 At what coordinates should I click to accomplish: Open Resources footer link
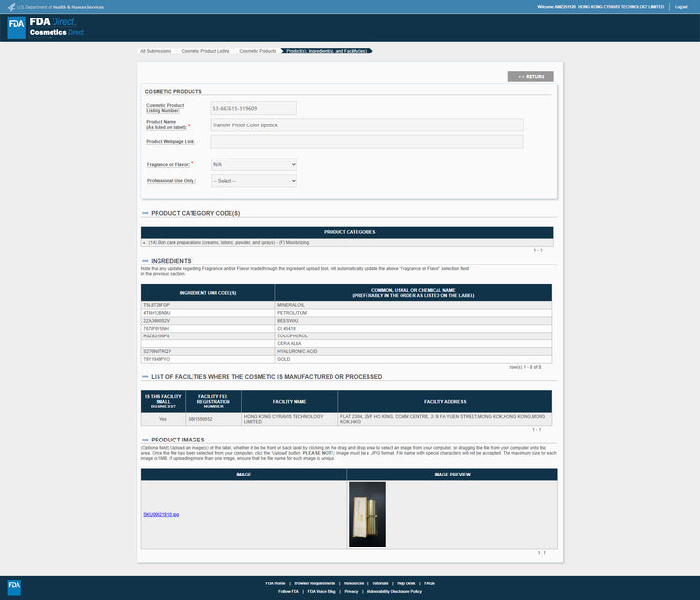354,583
